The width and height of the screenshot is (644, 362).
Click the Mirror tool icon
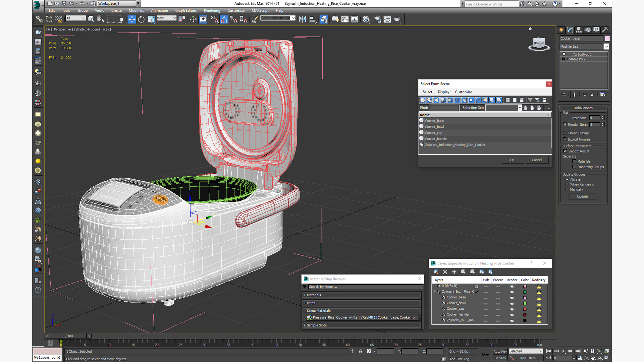pyautogui.click(x=303, y=19)
